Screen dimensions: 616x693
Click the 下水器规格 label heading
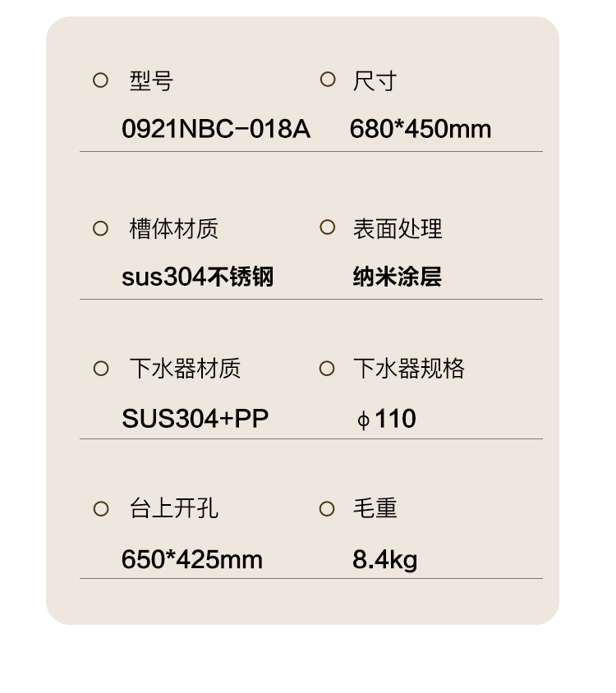[408, 369]
